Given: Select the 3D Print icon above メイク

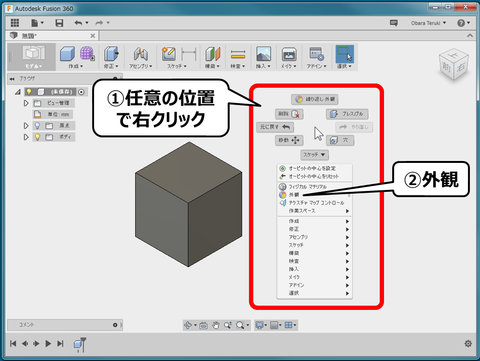Looking at the screenshot, I should (x=289, y=54).
